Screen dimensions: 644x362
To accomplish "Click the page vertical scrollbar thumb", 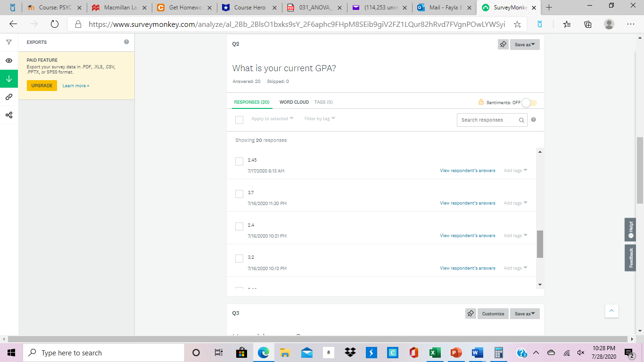I will click(640, 171).
